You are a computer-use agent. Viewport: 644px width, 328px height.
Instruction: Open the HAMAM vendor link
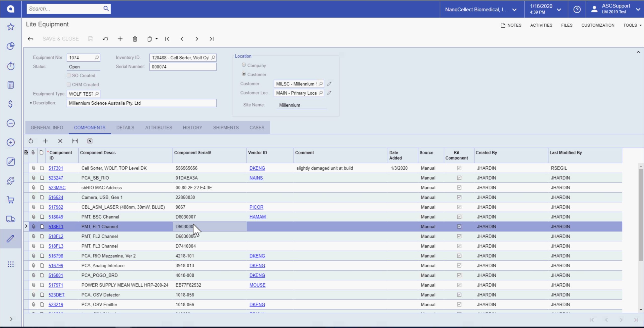(257, 217)
